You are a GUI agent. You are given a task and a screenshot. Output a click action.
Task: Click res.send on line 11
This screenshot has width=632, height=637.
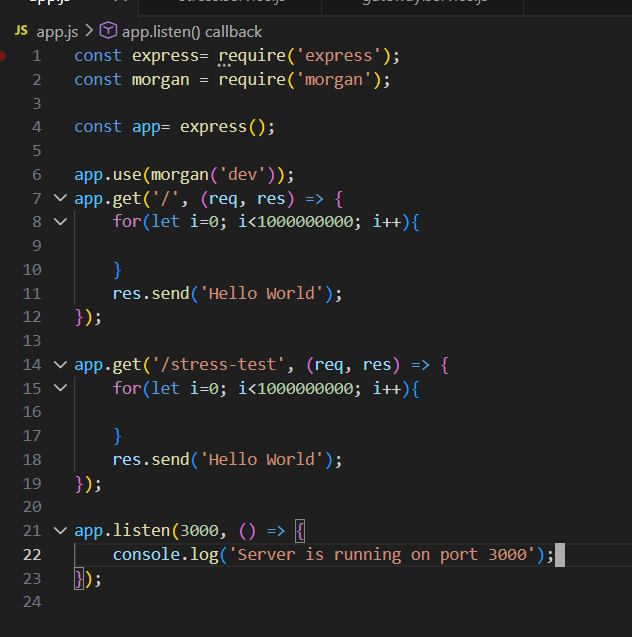[x=151, y=294]
